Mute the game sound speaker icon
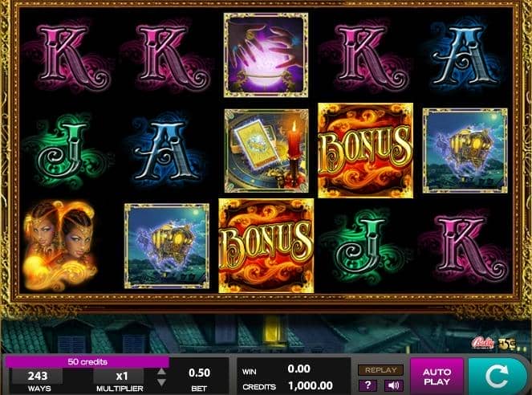The height and width of the screenshot is (395, 532). (393, 385)
